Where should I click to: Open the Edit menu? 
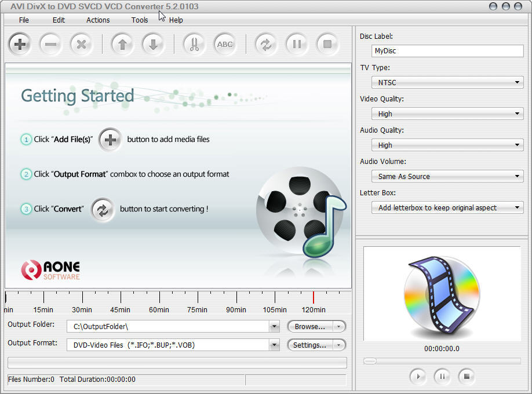tap(59, 20)
